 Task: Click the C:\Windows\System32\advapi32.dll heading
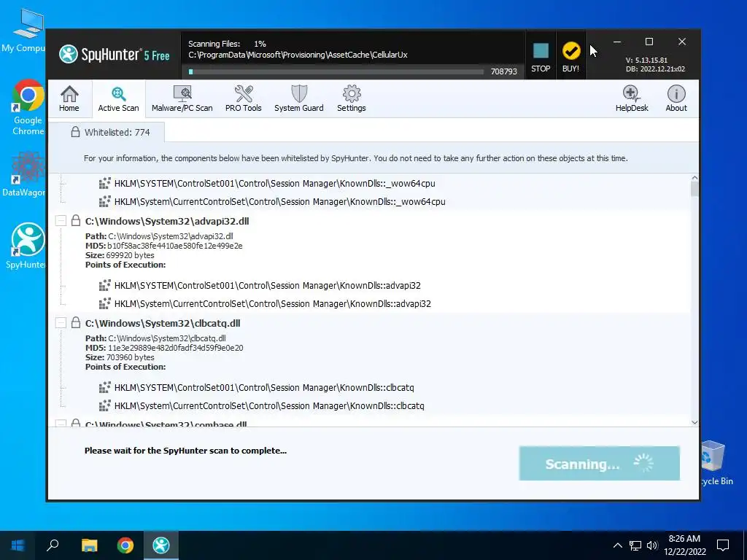coord(167,221)
